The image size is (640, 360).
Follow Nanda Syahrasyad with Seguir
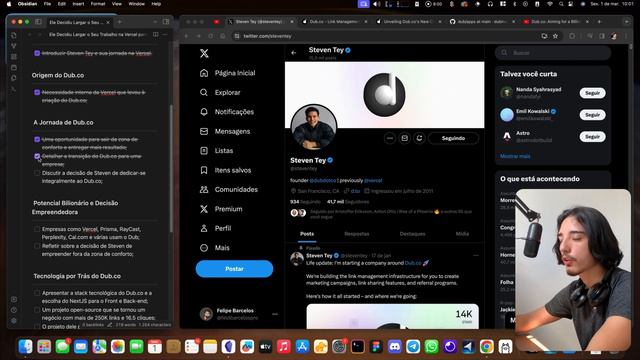coord(592,93)
